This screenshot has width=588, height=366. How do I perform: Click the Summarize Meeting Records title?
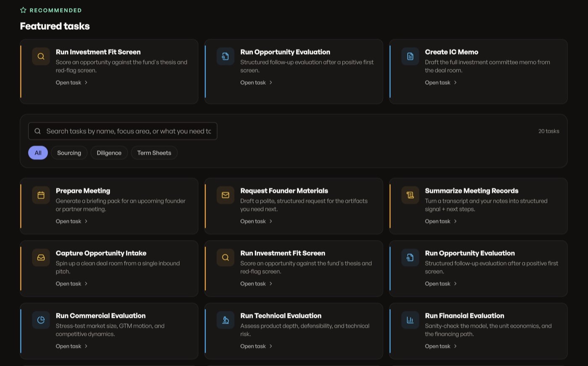click(x=472, y=191)
